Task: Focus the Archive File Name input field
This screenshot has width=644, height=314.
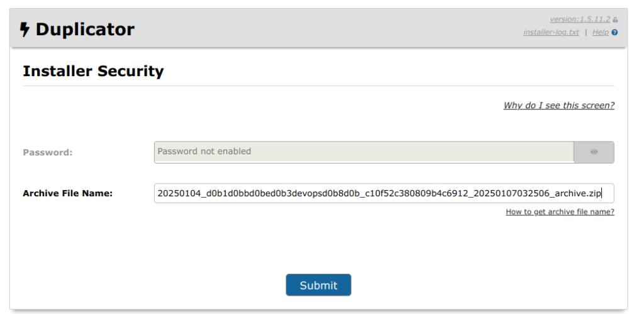Action: coord(377,193)
